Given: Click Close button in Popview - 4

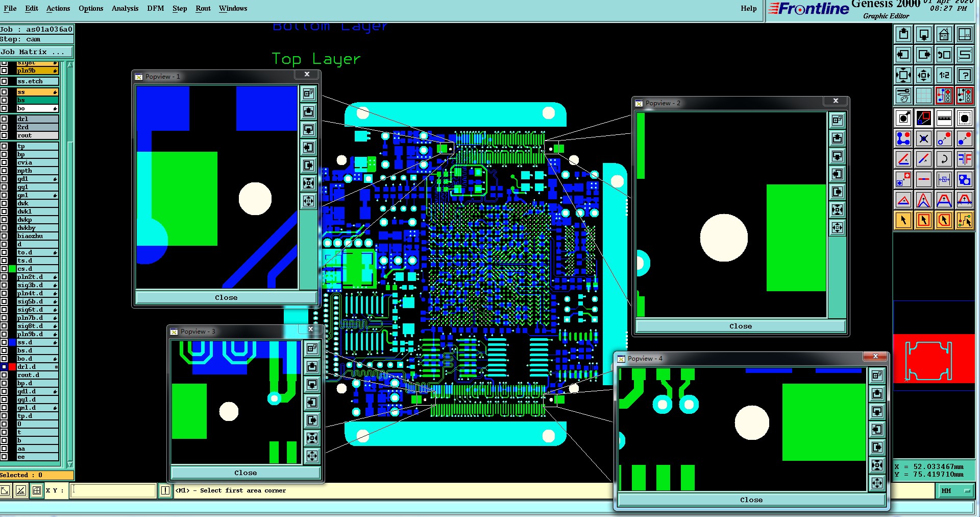Looking at the screenshot, I should (x=751, y=500).
